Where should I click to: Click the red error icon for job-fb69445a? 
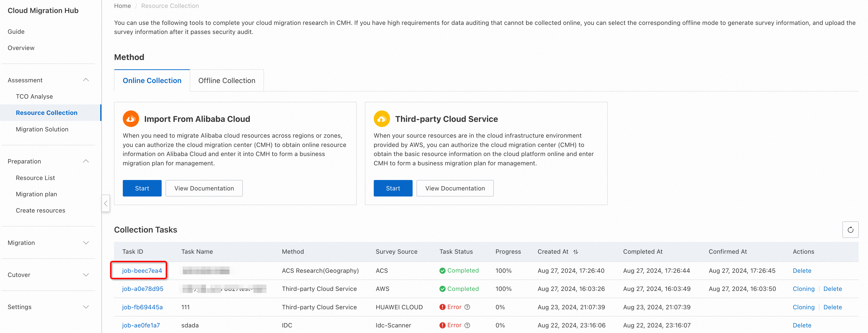click(442, 307)
